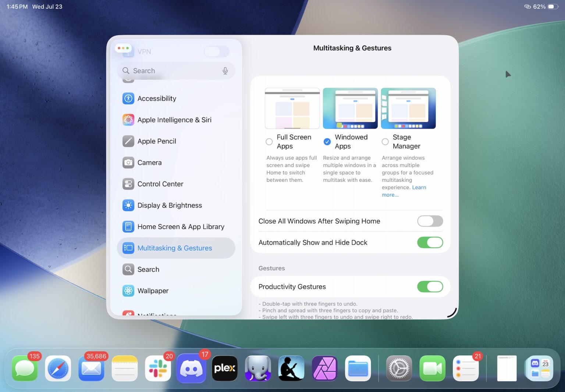Open Home Screen & App Library settings
The image size is (565, 392).
click(x=181, y=227)
